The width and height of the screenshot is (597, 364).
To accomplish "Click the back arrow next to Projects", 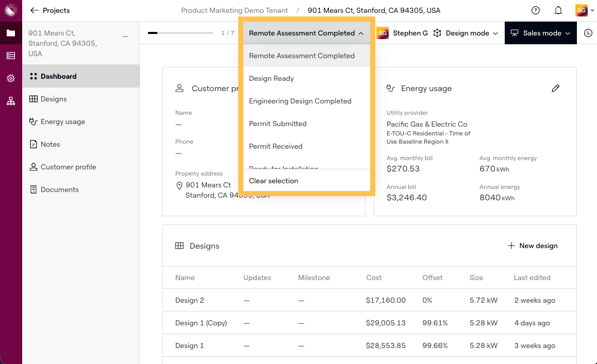I will click(x=34, y=10).
